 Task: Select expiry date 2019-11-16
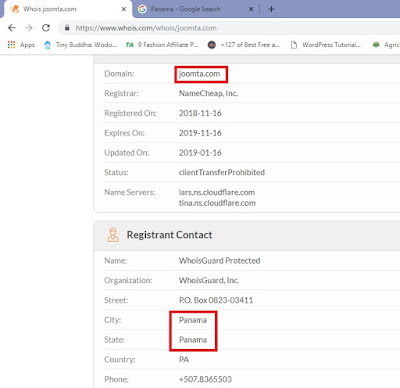pos(200,133)
